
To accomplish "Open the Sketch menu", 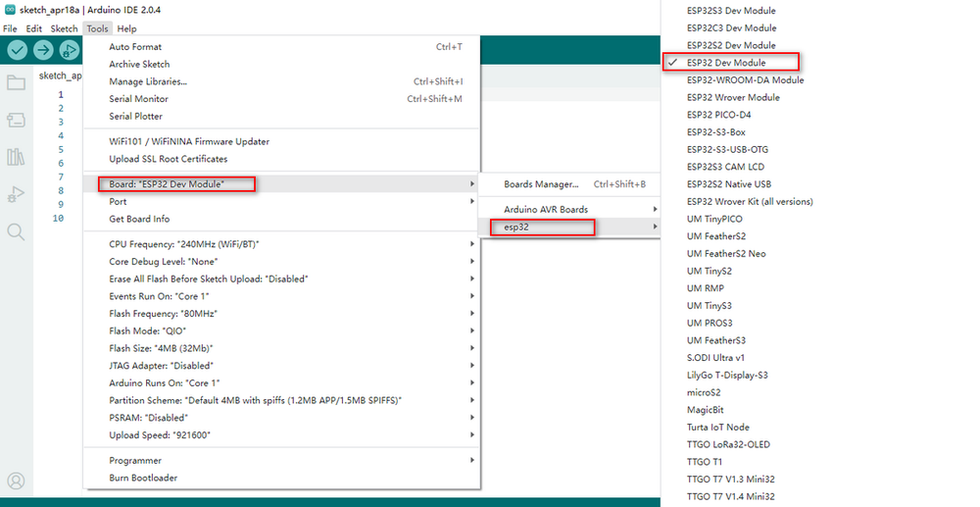I will (64, 28).
